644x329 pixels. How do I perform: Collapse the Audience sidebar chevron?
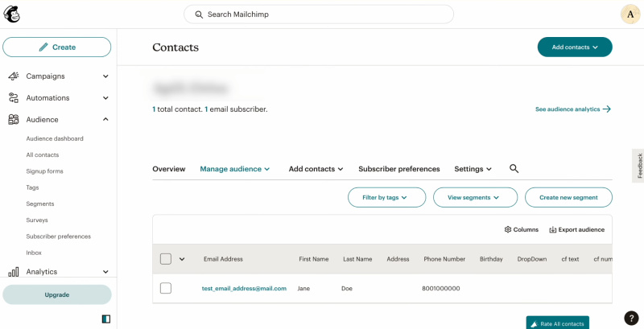point(105,119)
